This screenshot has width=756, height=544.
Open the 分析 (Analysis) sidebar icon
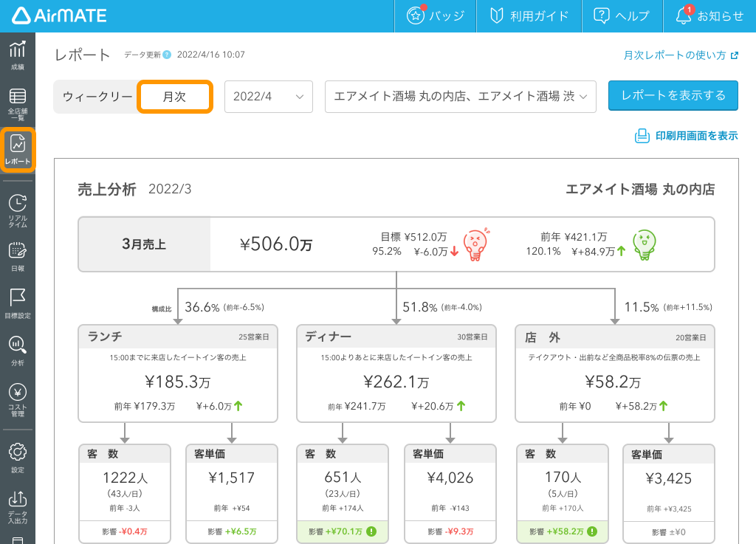pos(16,353)
